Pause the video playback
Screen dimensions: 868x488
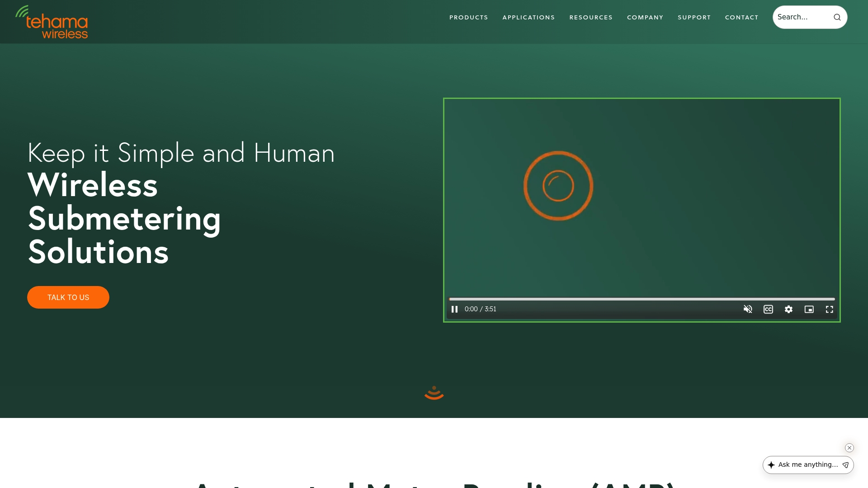coord(454,309)
